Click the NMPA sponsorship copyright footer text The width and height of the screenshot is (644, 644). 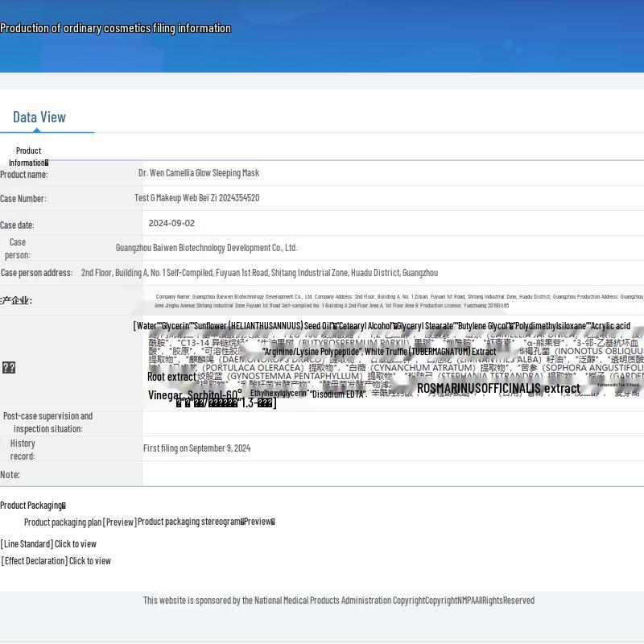point(339,601)
